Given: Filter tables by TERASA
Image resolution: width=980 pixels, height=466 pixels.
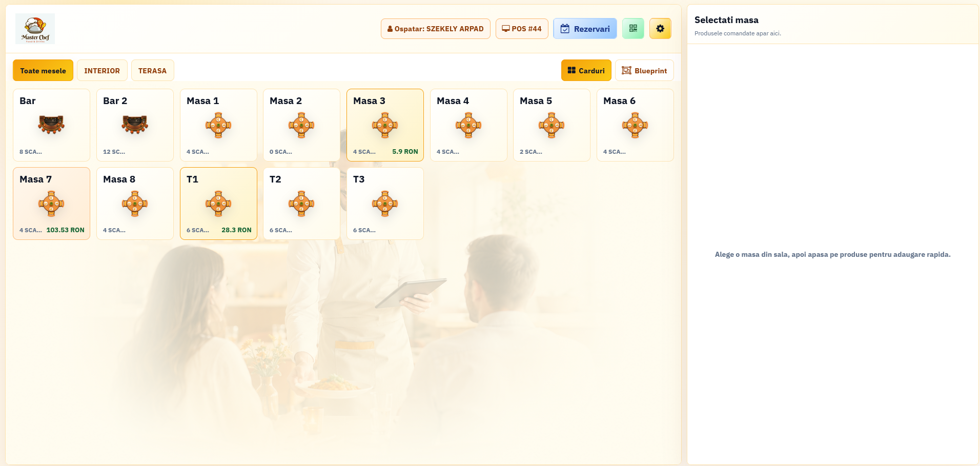Looking at the screenshot, I should pos(152,71).
